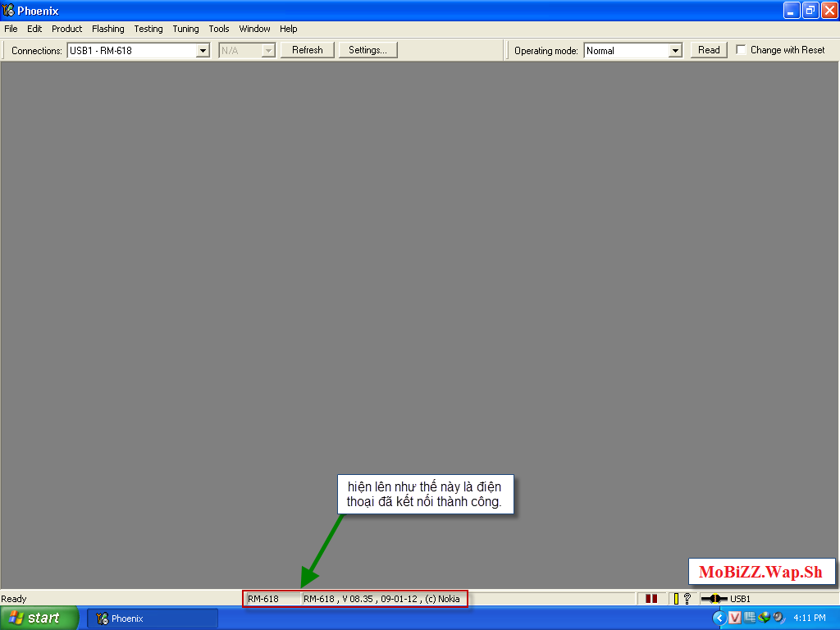Click the red double-bar status icon

pos(651,599)
